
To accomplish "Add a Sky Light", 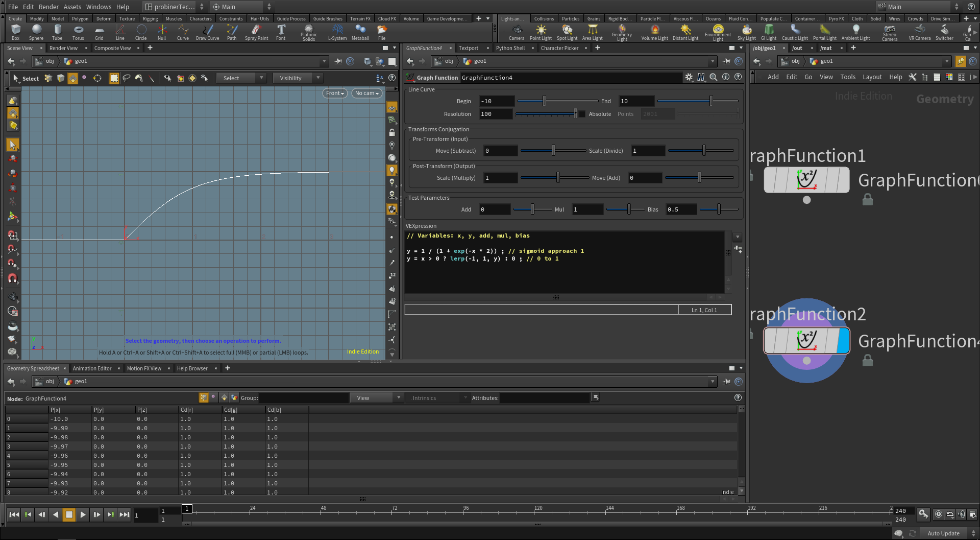I will (746, 32).
